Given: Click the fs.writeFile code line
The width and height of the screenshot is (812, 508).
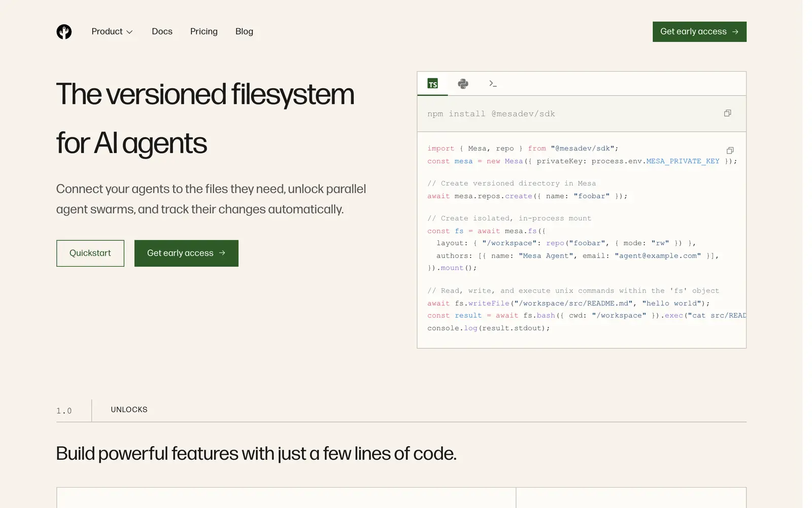Looking at the screenshot, I should tap(568, 303).
